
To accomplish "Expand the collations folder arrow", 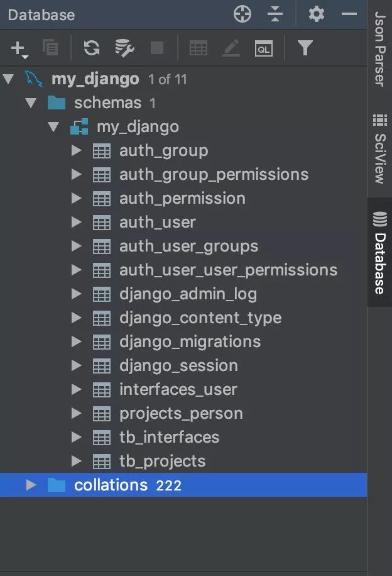I will coord(31,485).
